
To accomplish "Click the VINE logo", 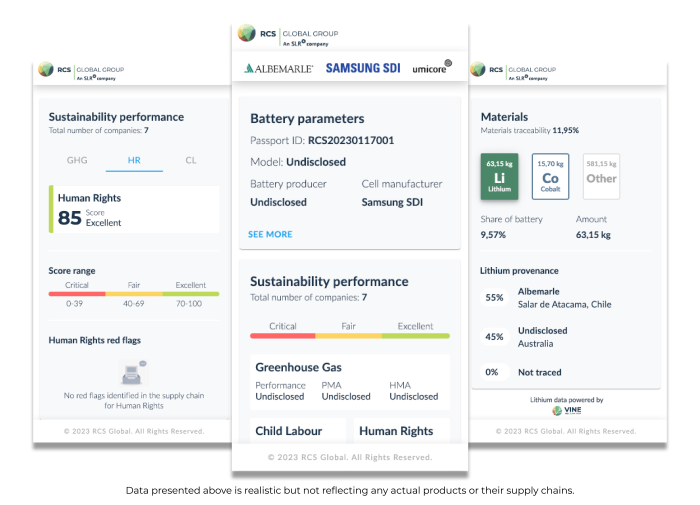I will pos(567,410).
